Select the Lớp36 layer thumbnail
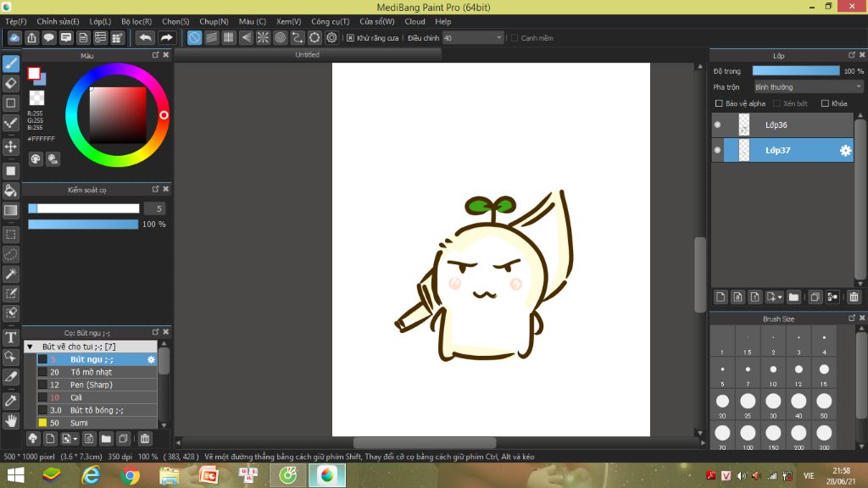The height and width of the screenshot is (488, 868). (x=744, y=125)
